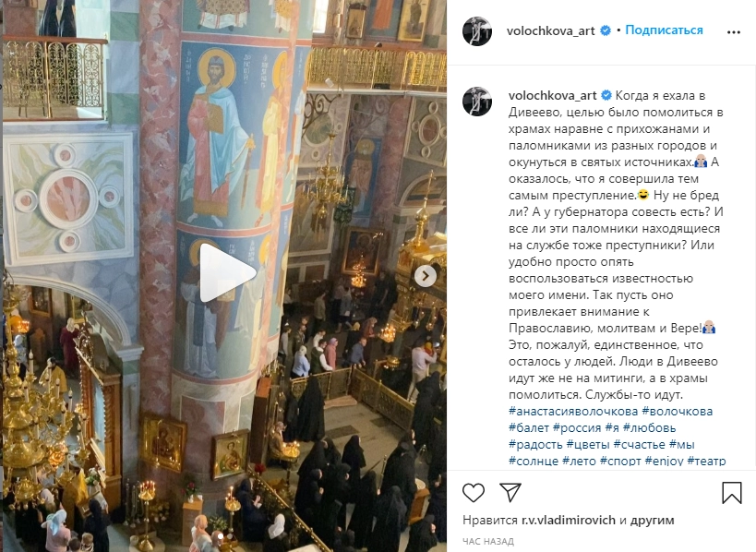The width and height of the screenshot is (756, 552).
Task: Open r.v.vladimirovich profile from likes
Action: [569, 521]
